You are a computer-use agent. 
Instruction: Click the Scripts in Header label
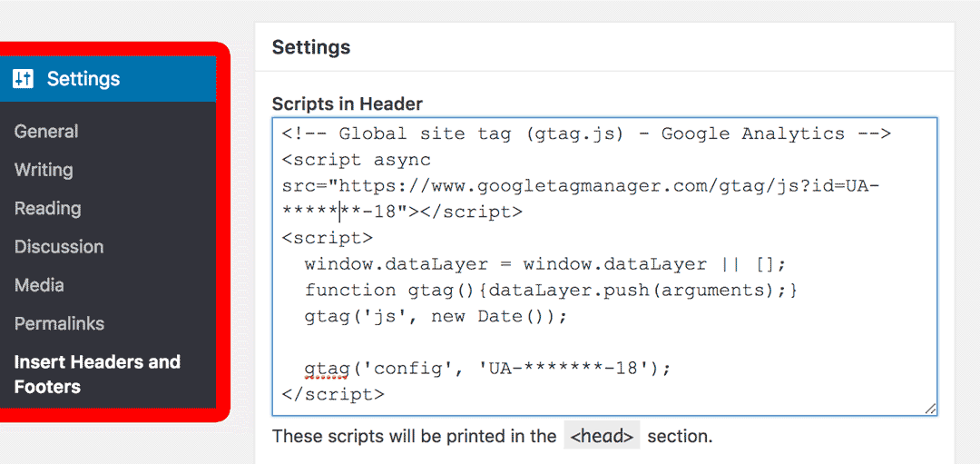point(347,104)
